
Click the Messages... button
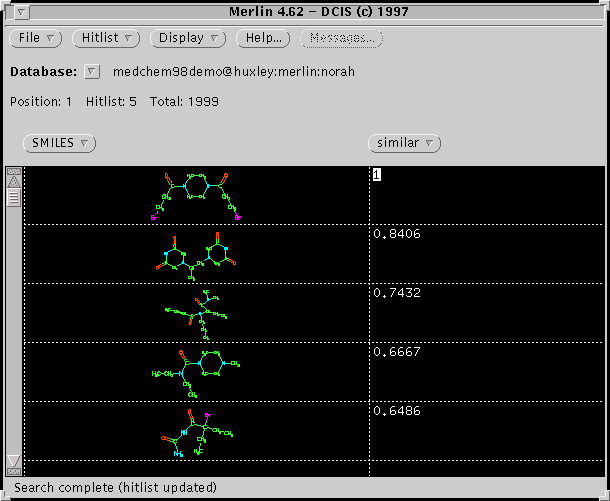tap(342, 39)
